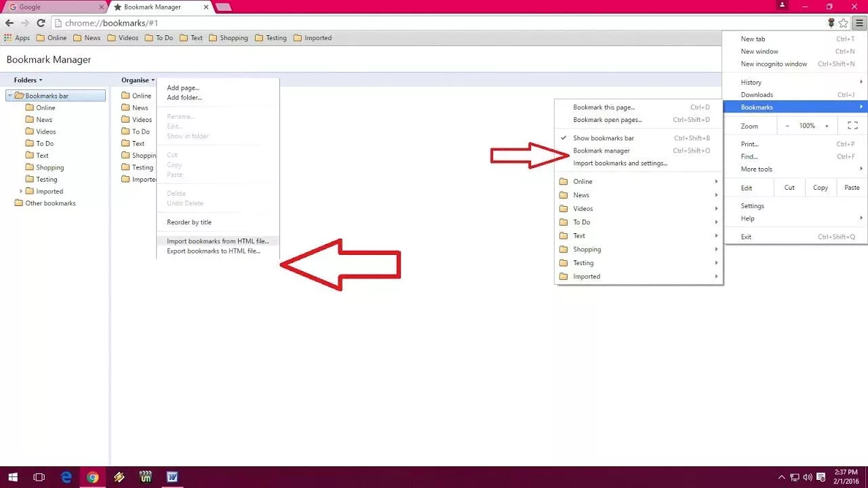Screen dimensions: 868x488
Task: Click Import bookmarks from HTML file
Action: 218,241
